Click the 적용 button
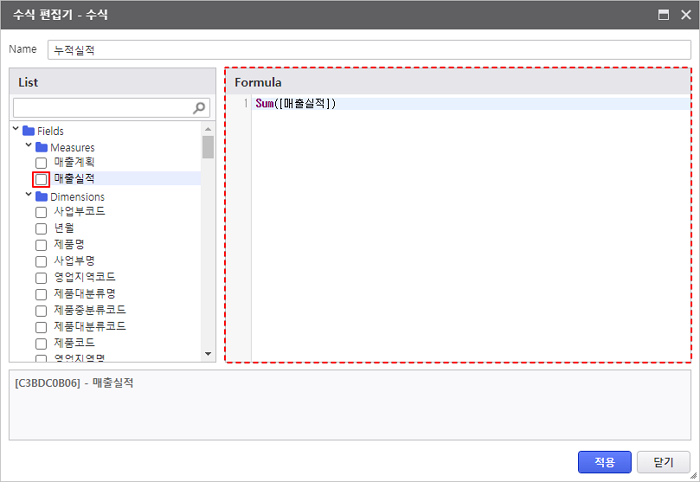 (x=604, y=462)
